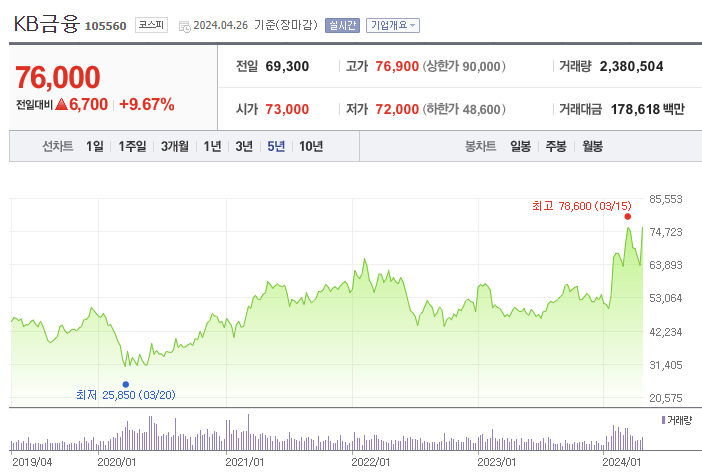Open the 주봉 weekly candle chart
702x476 pixels.
pos(556,146)
